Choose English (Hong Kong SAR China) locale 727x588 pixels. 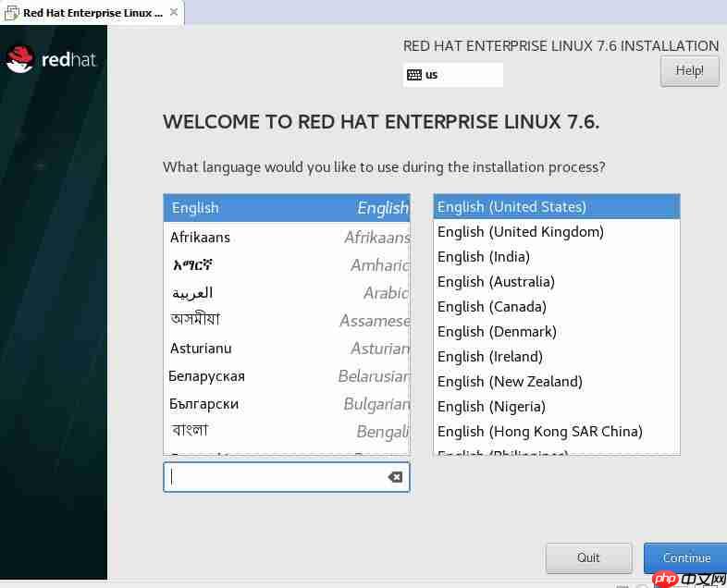coord(557,432)
